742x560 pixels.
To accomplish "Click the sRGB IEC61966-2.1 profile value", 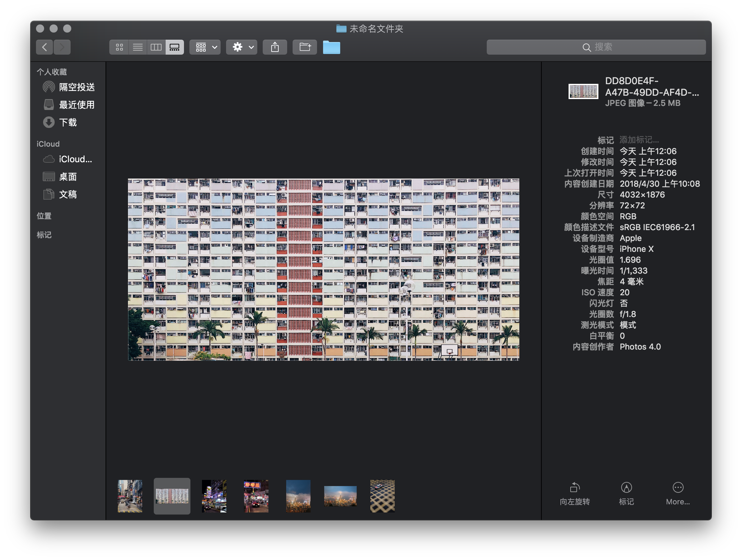I will coord(657,227).
